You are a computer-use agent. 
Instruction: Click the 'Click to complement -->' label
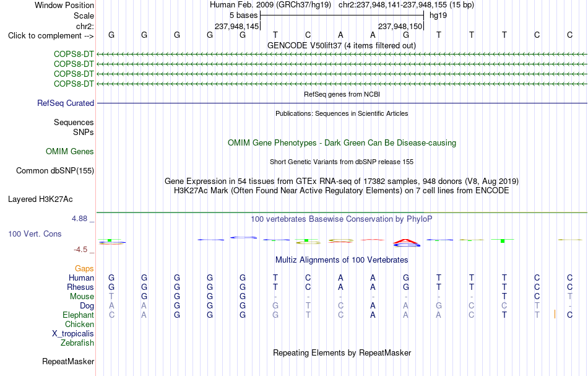[x=51, y=36]
